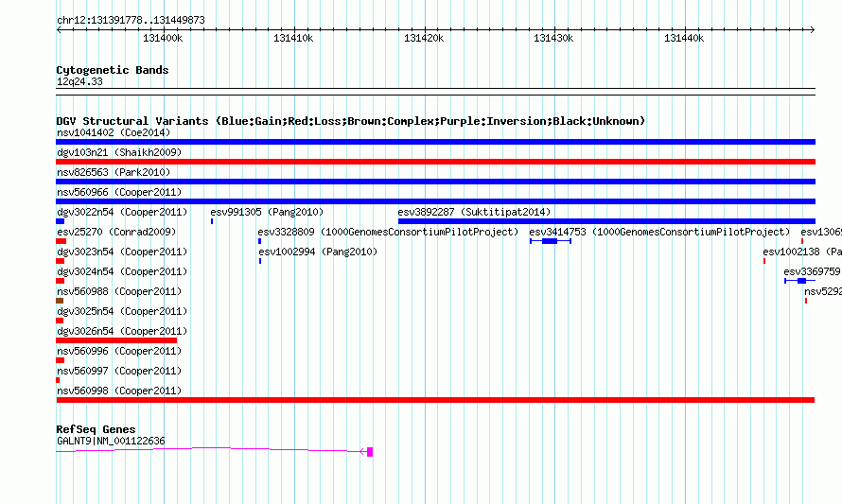842x504 pixels.
Task: Click the nsv1041402 (Coe2014) variant label
Action: [114, 132]
